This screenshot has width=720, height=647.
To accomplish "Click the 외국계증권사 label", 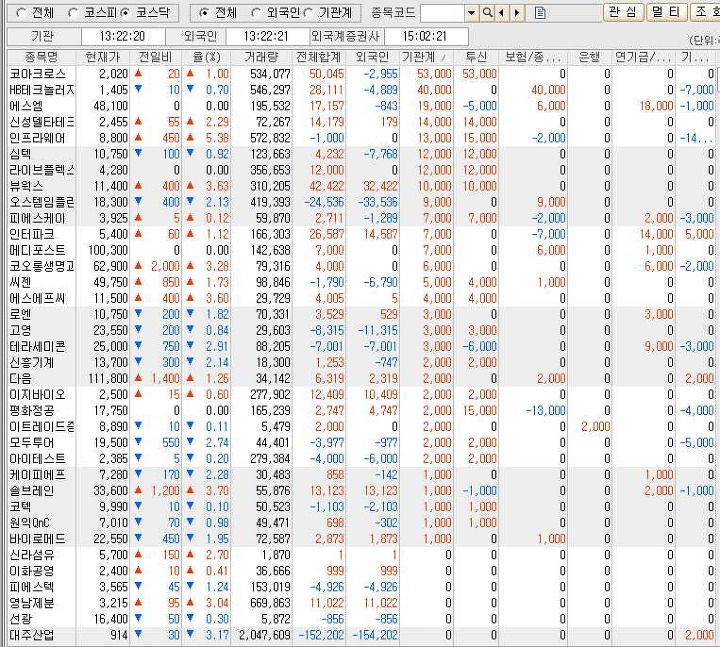I will click(345, 36).
